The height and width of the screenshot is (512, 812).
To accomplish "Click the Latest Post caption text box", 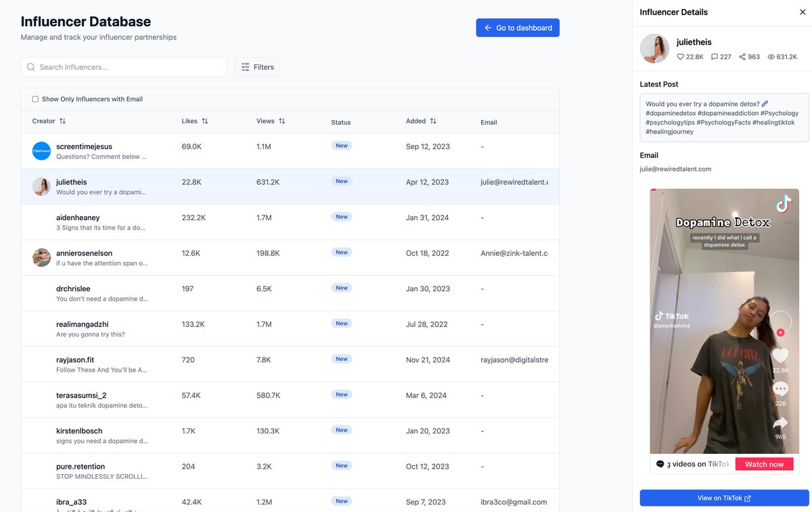I will 724,118.
